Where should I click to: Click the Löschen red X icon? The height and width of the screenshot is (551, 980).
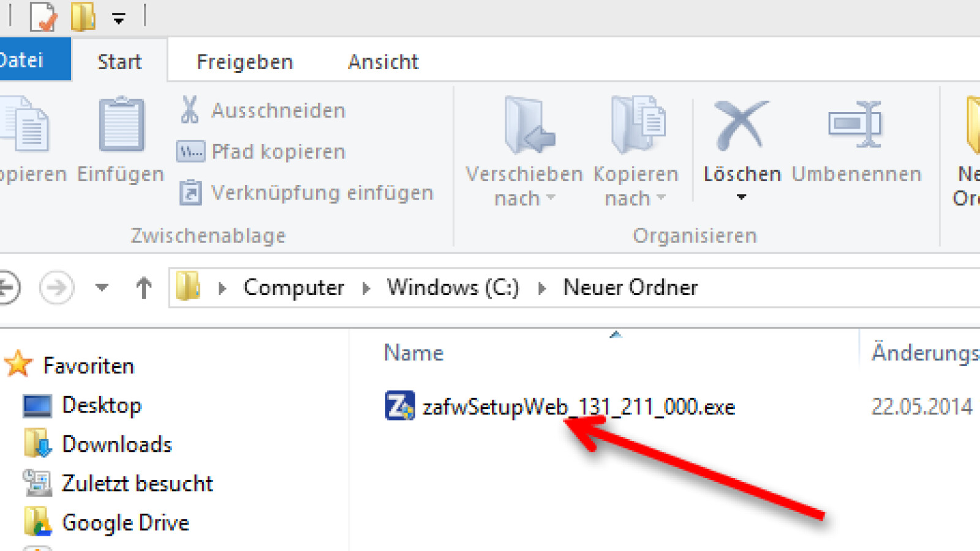pyautogui.click(x=741, y=126)
